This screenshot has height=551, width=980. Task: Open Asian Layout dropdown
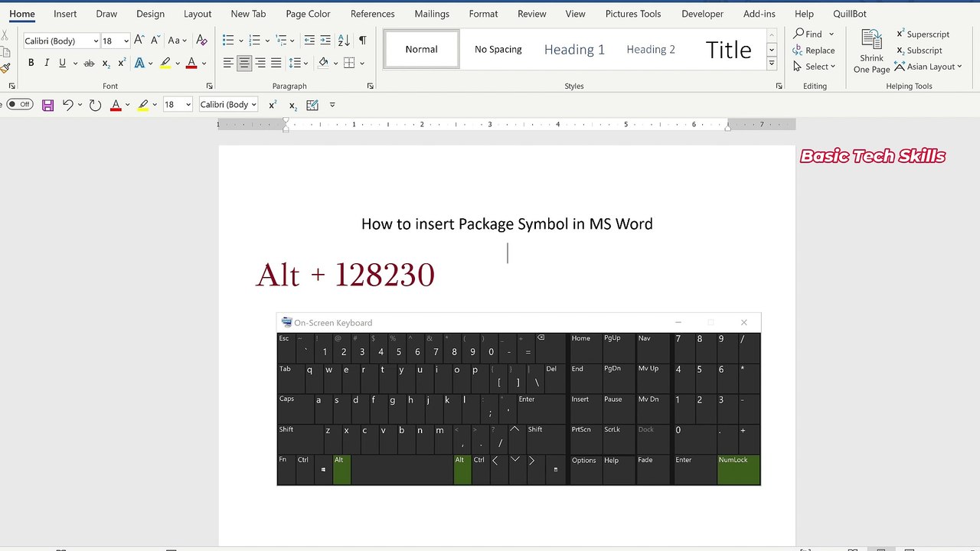(928, 67)
